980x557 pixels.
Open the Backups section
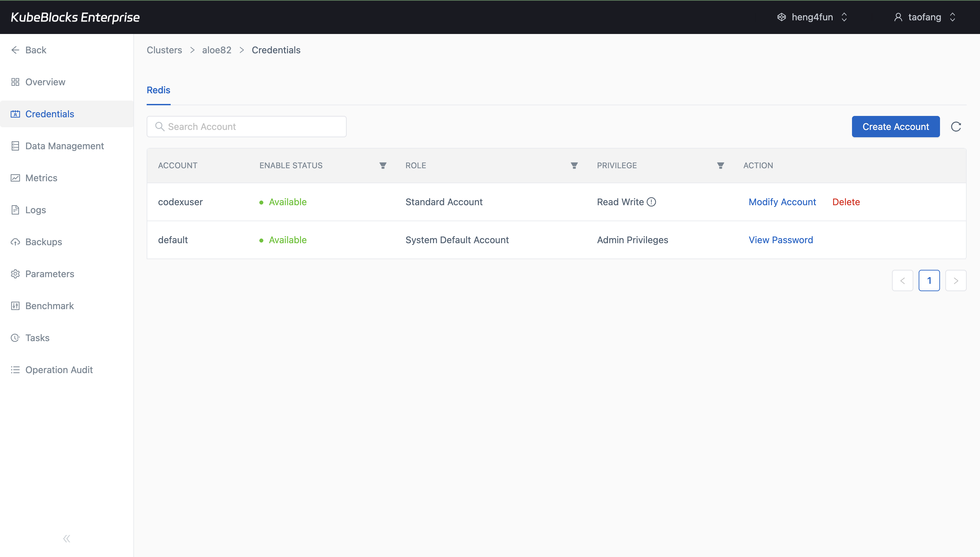(43, 242)
